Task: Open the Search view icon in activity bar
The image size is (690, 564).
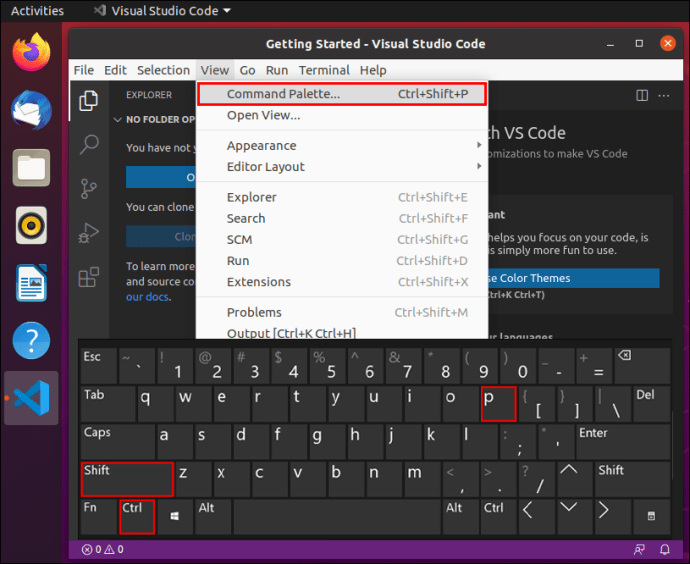Action: coord(89,144)
